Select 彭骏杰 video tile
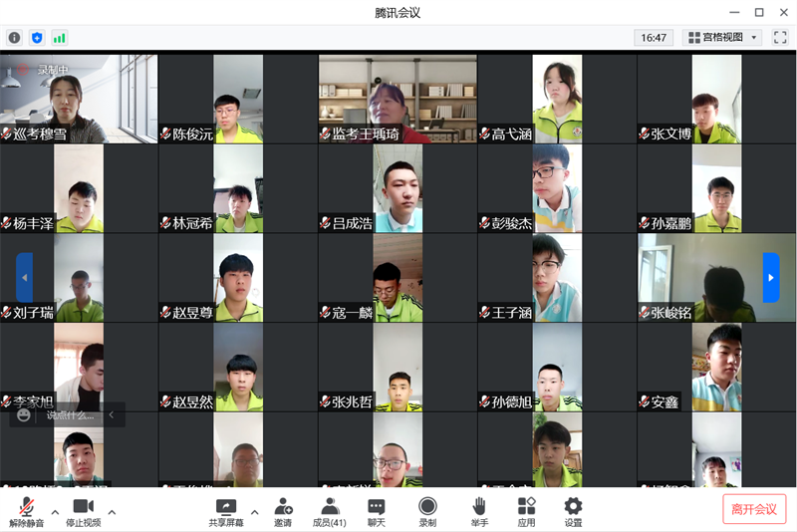797x532 pixels. 557,188
